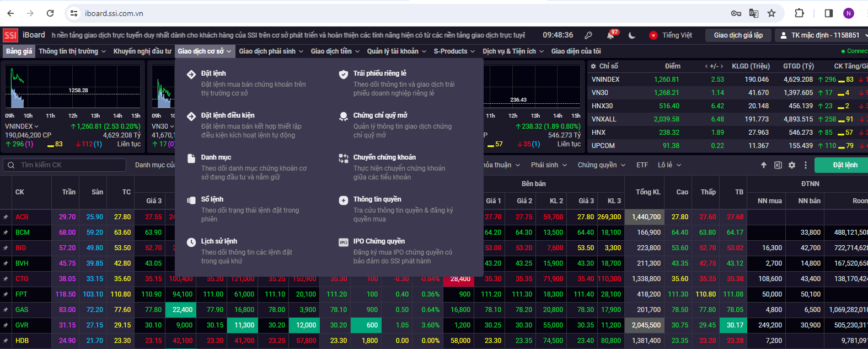This screenshot has height=349, width=868.
Task: Click the Tìm kiếm CK search field
Action: 63,165
